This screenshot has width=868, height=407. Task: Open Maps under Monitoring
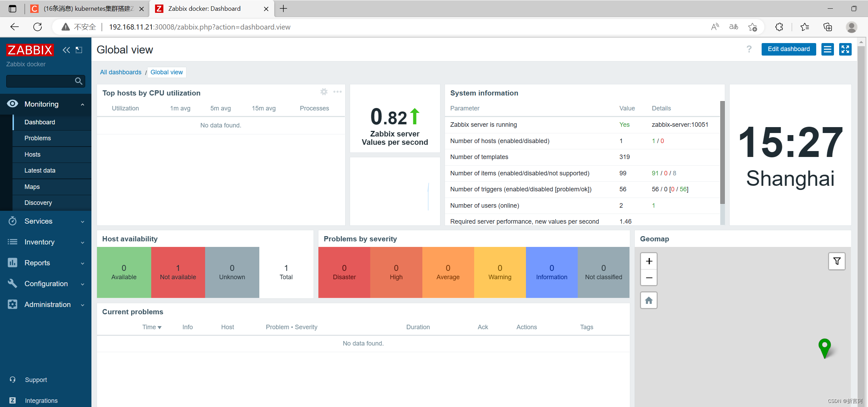pos(52,187)
